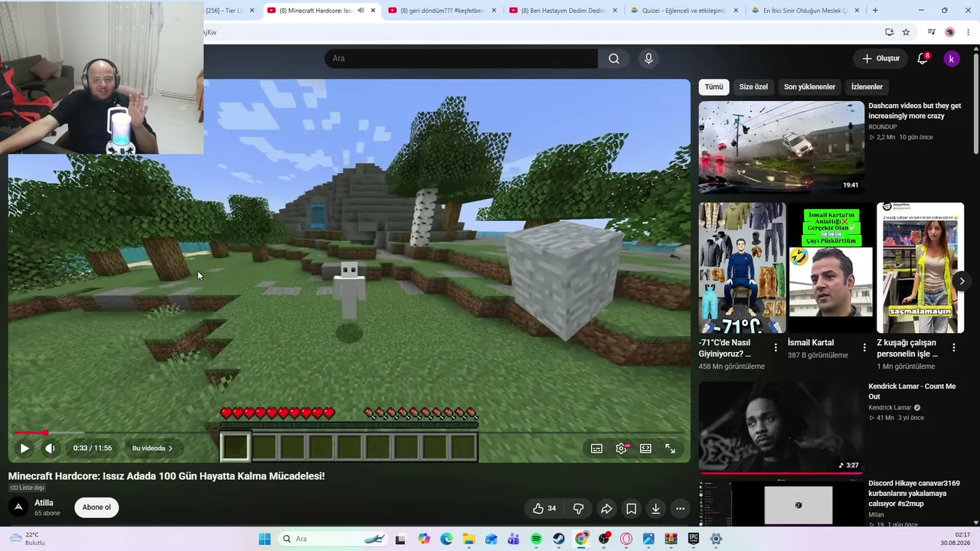Open Microsoft Teams from the taskbar
Image resolution: width=980 pixels, height=551 pixels.
pos(514,539)
